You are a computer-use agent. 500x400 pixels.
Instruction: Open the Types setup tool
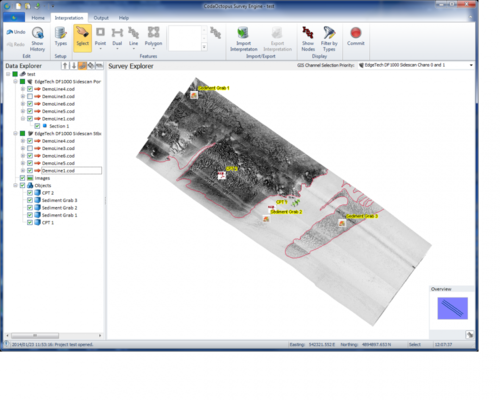61,37
